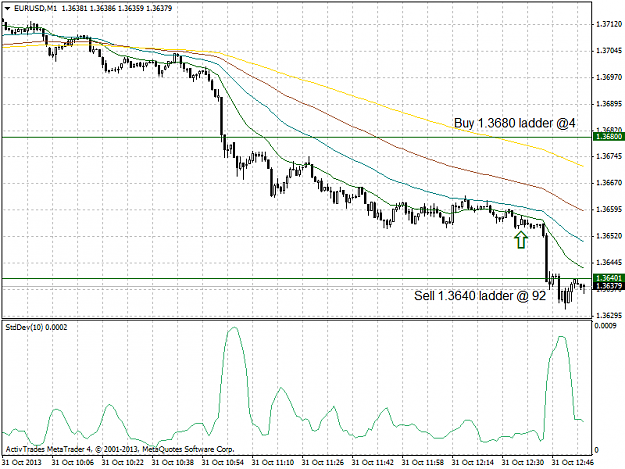The height and width of the screenshot is (469, 625).
Task: Click the 1.36670 price axis label
Action: pos(609,183)
